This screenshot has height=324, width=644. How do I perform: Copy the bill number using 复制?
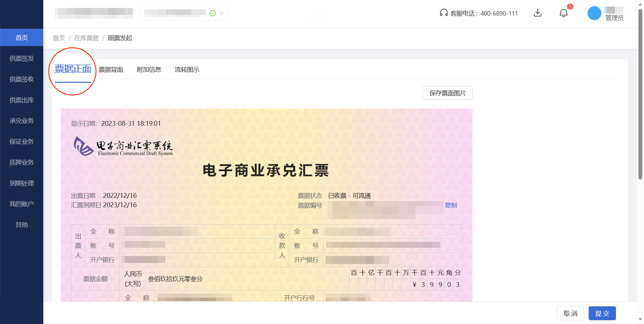pos(451,205)
